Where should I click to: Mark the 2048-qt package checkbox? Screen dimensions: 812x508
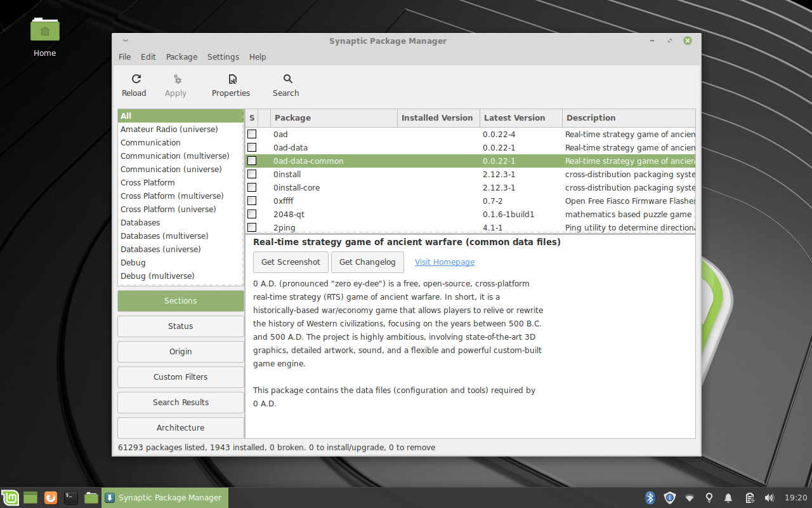point(252,214)
